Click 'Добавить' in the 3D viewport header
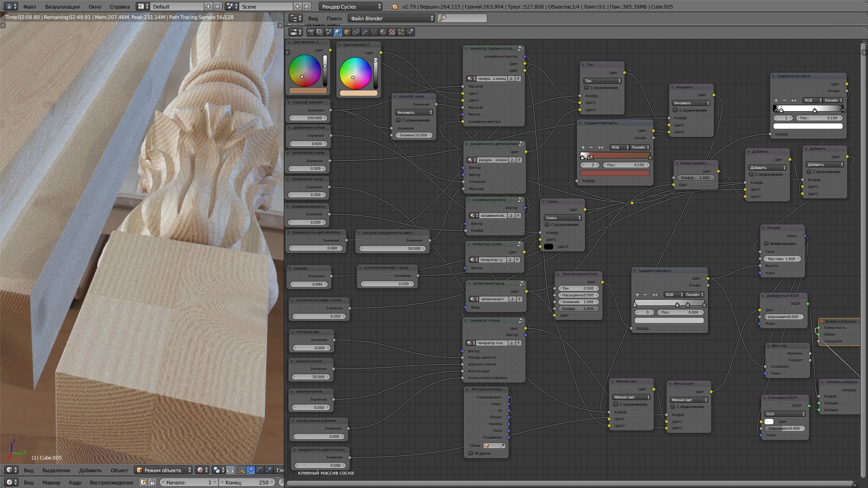868x488 pixels. click(x=90, y=470)
